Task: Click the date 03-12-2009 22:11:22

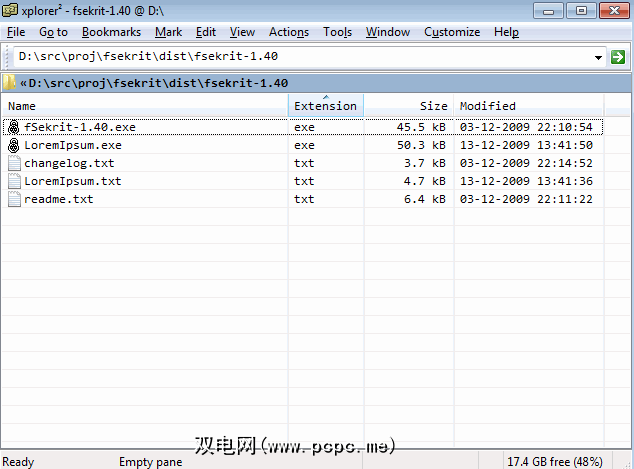Action: pyautogui.click(x=526, y=199)
